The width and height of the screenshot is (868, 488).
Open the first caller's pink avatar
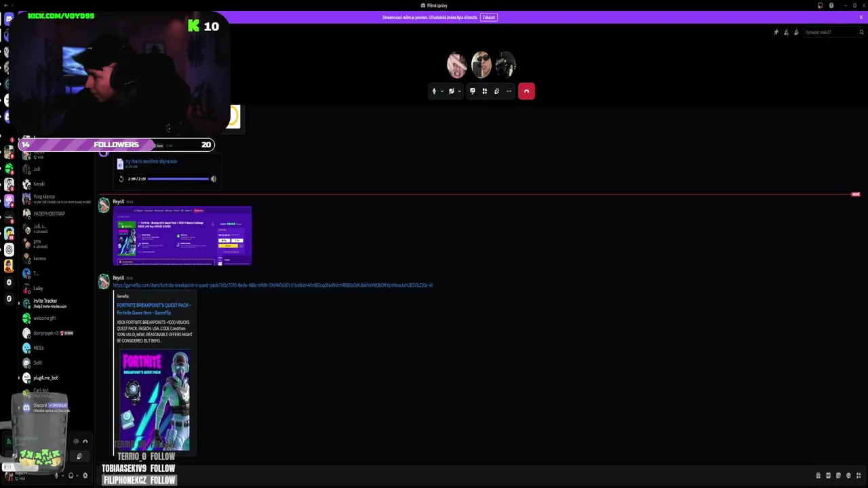point(457,65)
